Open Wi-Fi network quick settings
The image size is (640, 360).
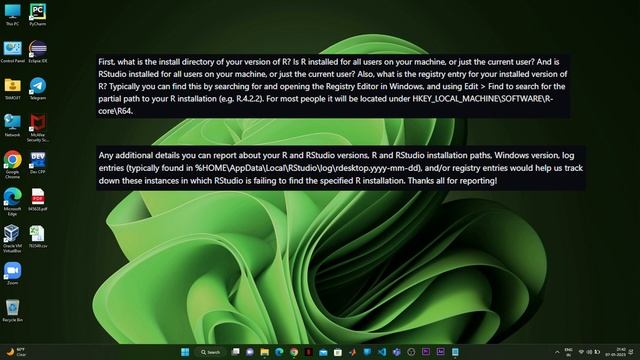coord(581,352)
